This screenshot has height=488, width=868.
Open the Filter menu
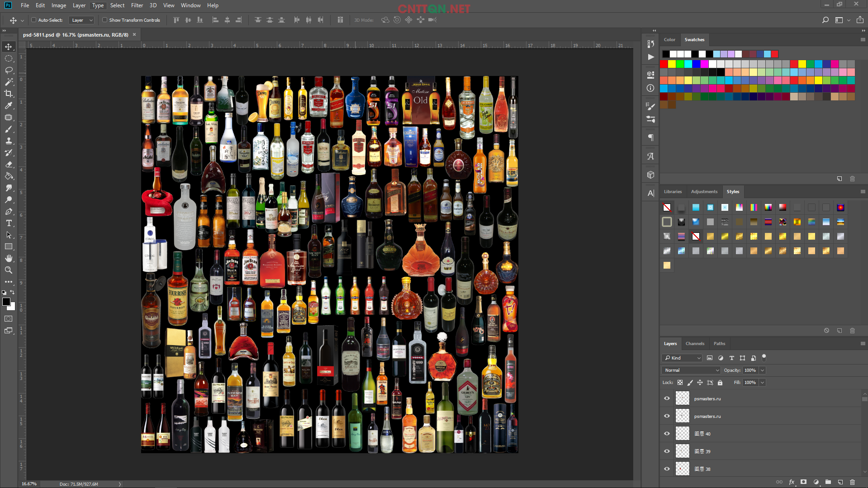click(x=137, y=5)
